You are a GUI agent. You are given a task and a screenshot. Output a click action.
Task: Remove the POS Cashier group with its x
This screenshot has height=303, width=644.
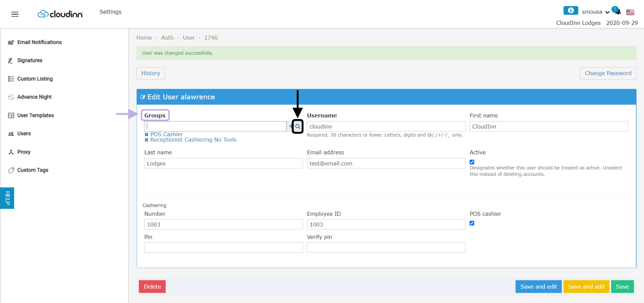click(x=146, y=134)
